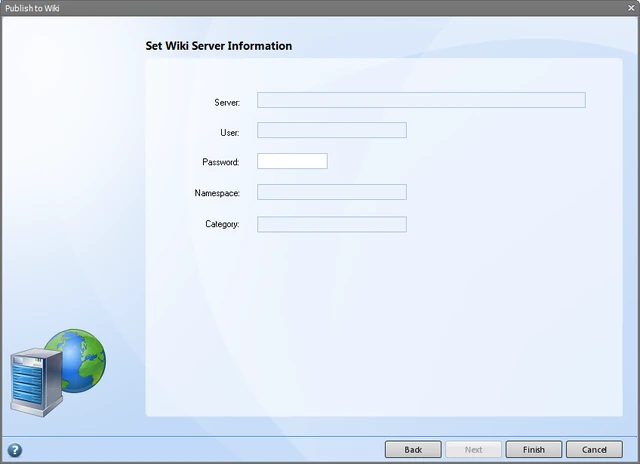Image resolution: width=640 pixels, height=464 pixels.
Task: Go back with the Back button
Action: click(413, 449)
